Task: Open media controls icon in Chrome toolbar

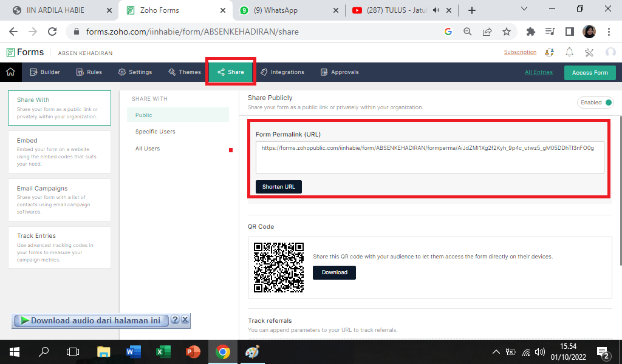Action: (550, 32)
